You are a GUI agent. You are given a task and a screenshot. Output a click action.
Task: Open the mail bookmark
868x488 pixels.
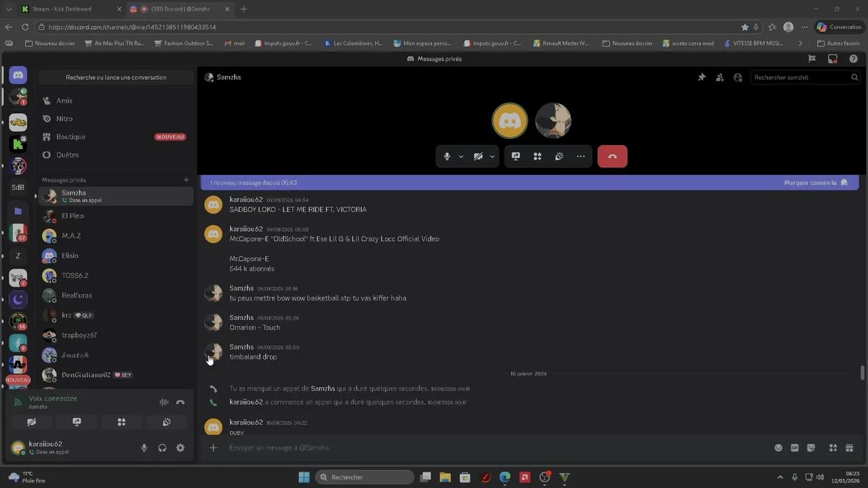234,43
